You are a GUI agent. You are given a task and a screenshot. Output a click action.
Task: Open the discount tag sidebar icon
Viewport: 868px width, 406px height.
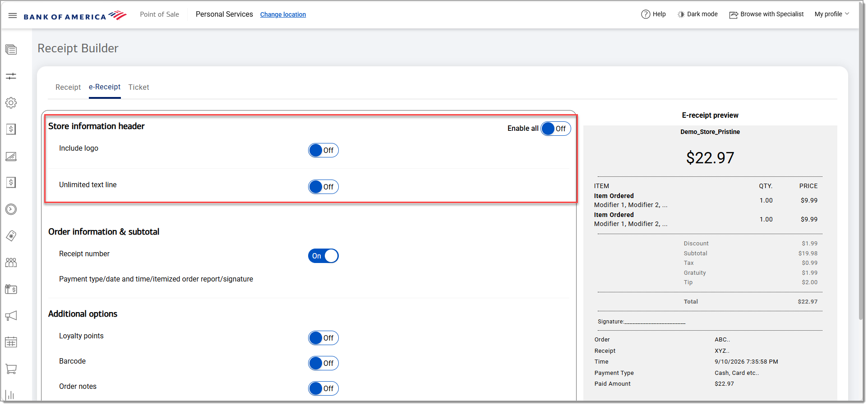[11, 236]
